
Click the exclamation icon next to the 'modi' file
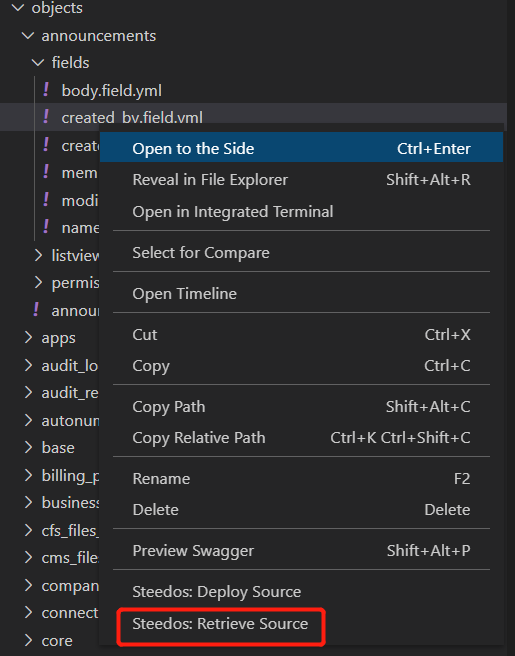click(46, 200)
